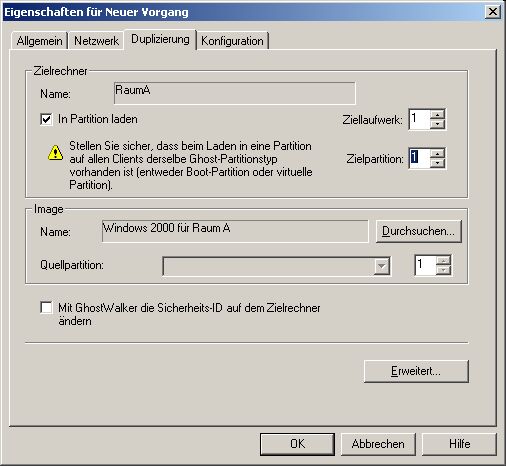Increase Quellpartition number with up arrow
The image size is (506, 466).
tap(443, 260)
